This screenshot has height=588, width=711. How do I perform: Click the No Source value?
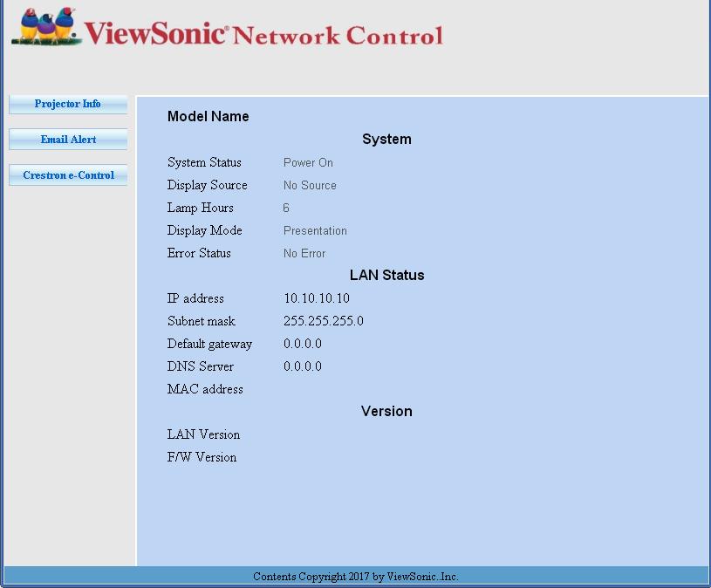click(311, 185)
